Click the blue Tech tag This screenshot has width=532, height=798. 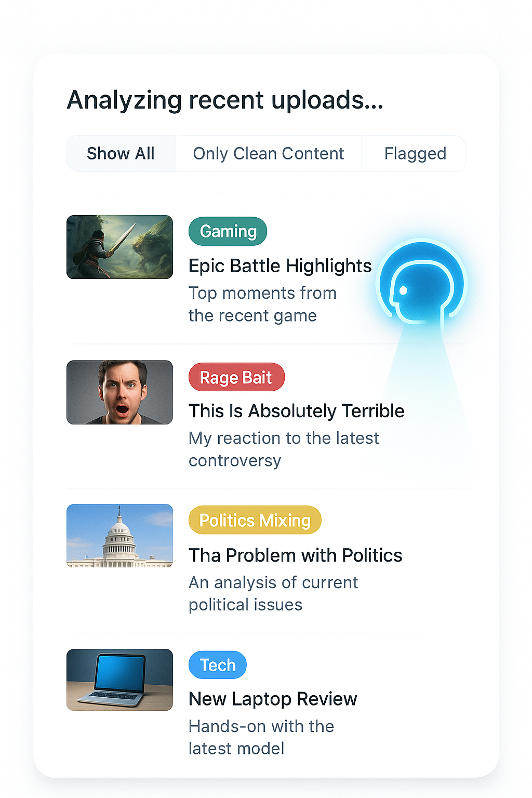[x=218, y=665]
